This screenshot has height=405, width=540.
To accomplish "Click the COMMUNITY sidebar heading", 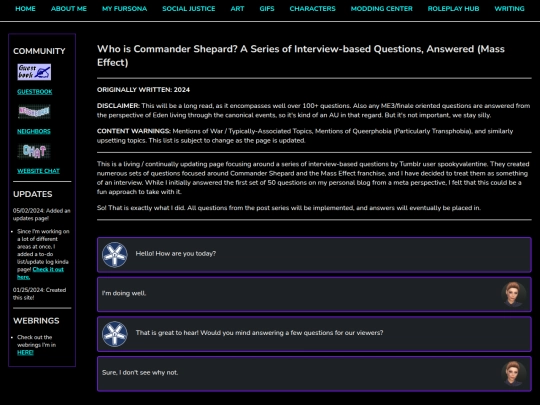I will (x=39, y=51).
